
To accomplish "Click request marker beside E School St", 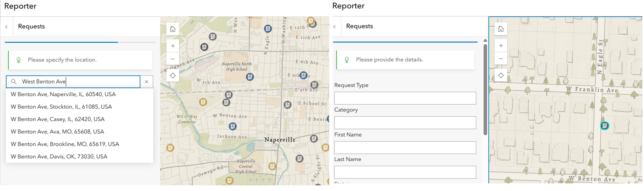I will pos(287,105).
